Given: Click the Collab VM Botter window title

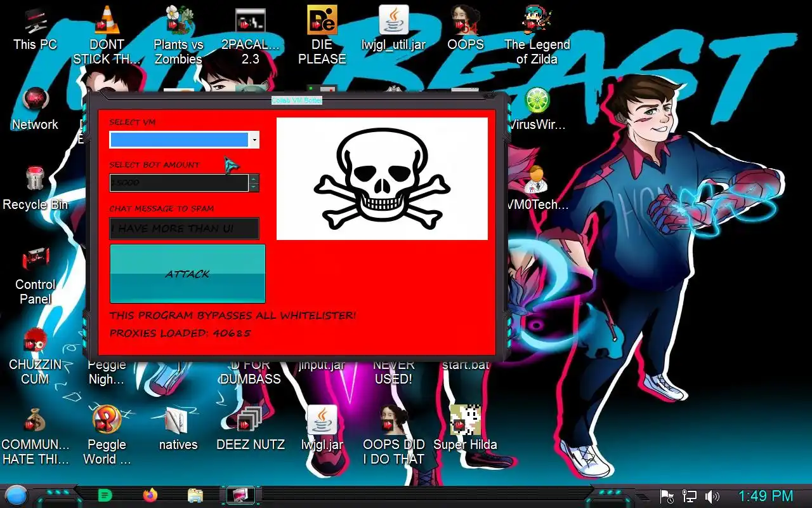Looking at the screenshot, I should point(297,100).
